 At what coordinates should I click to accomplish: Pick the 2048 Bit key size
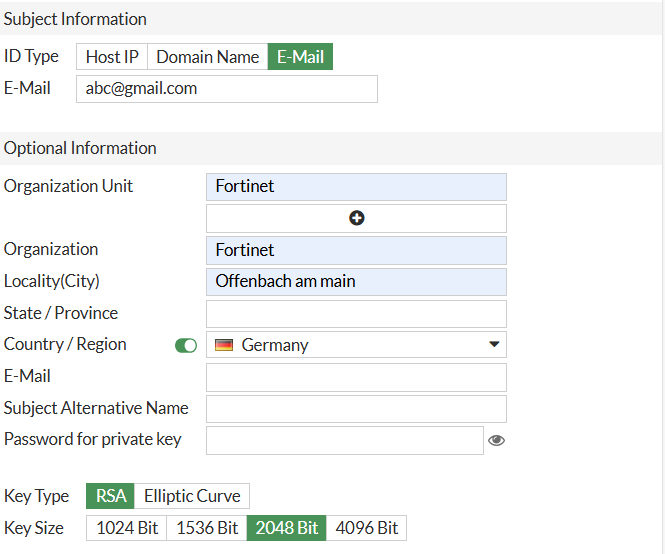click(286, 528)
